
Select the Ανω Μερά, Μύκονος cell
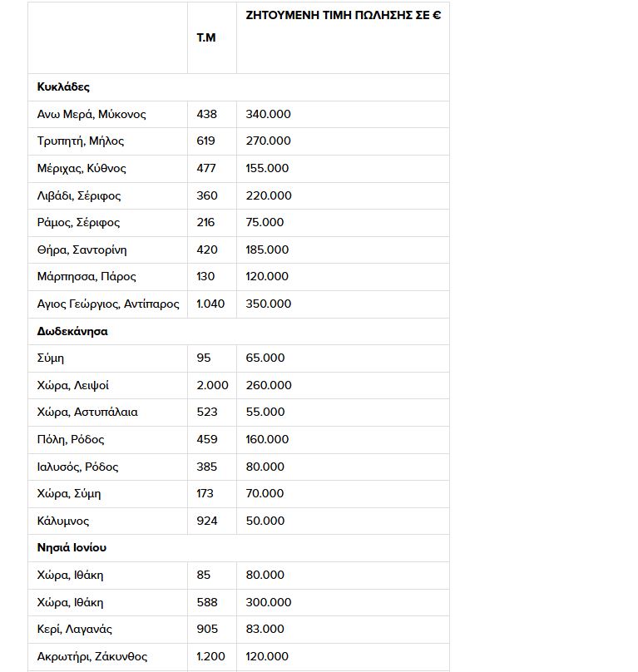click(107, 114)
